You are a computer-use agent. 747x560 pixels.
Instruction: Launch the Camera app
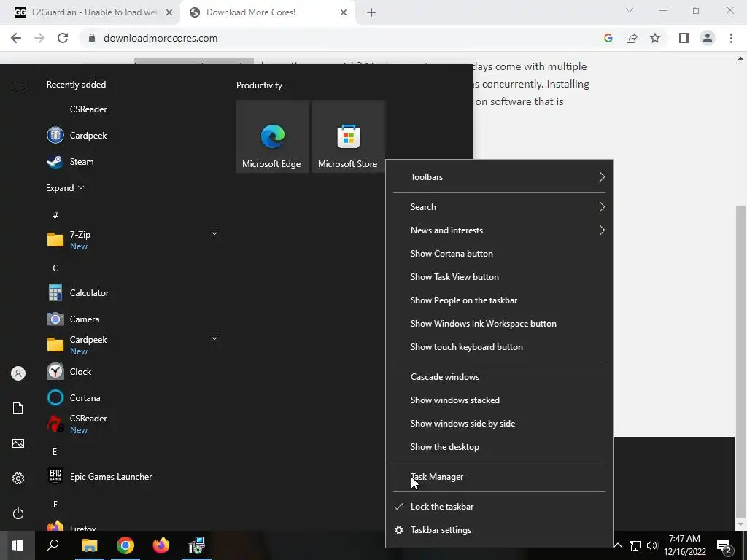[x=85, y=319]
